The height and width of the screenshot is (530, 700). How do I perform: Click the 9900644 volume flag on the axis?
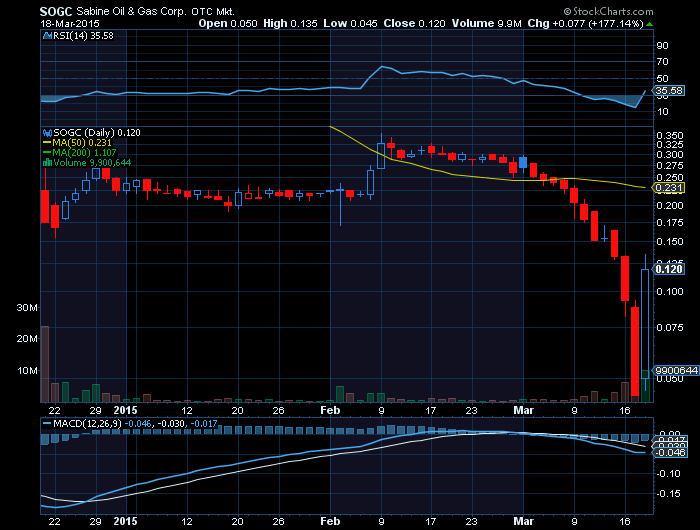click(676, 371)
